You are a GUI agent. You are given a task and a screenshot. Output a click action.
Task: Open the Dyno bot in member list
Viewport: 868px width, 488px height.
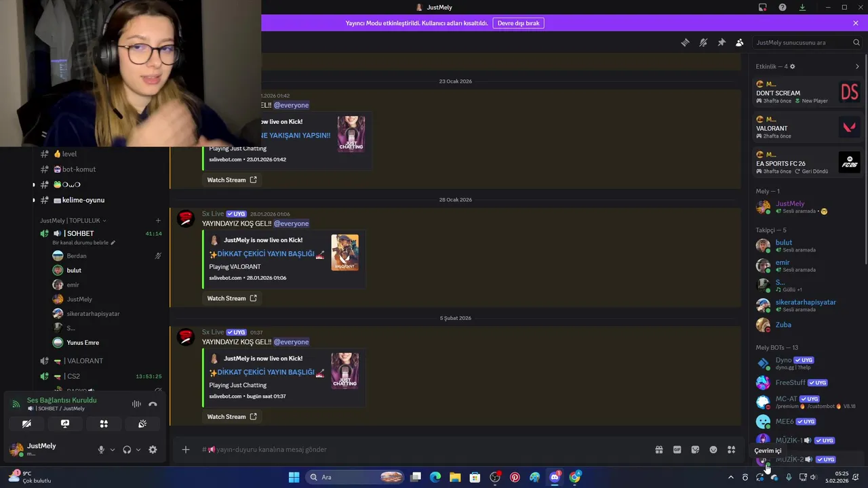pos(807,363)
